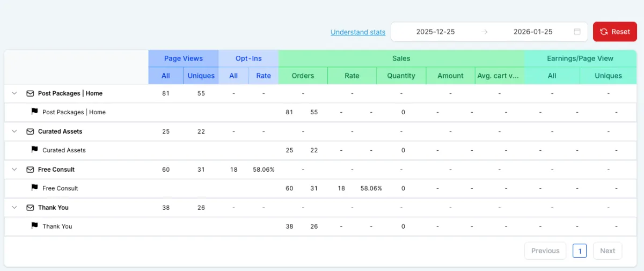
Task: Click the Avg. cart v... column header
Action: coord(499,76)
